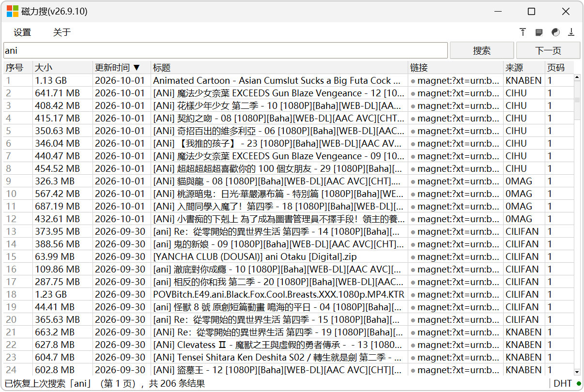This screenshot has width=584, height=392.
Task: Select the 魔法少女奈葉 EXCEEDS Gun Blaze Vengeance - 12 title
Action: pyautogui.click(x=279, y=93)
